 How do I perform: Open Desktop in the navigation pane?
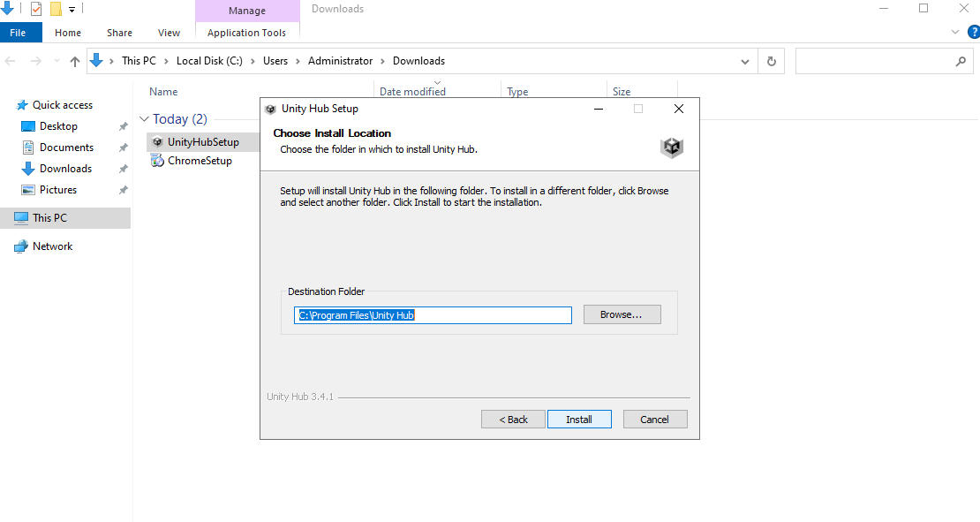point(58,126)
